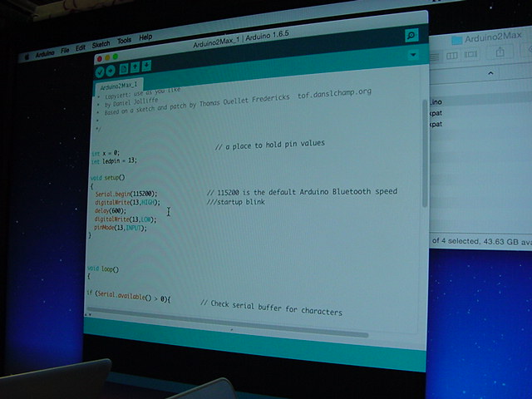
Task: Click the 'tof.danslchamp.org' text in header comment
Action: point(334,93)
